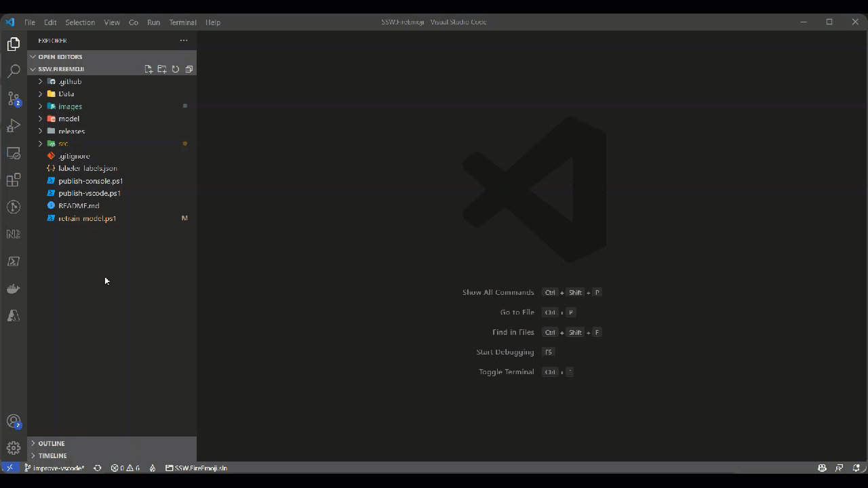Click errors and warnings count in the status bar
The width and height of the screenshot is (868, 488).
pyautogui.click(x=125, y=468)
